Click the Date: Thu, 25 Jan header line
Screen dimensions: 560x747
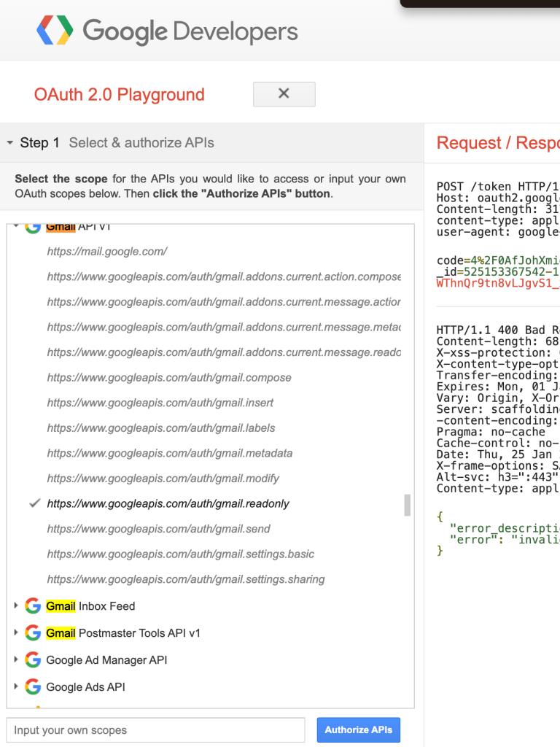498,454
